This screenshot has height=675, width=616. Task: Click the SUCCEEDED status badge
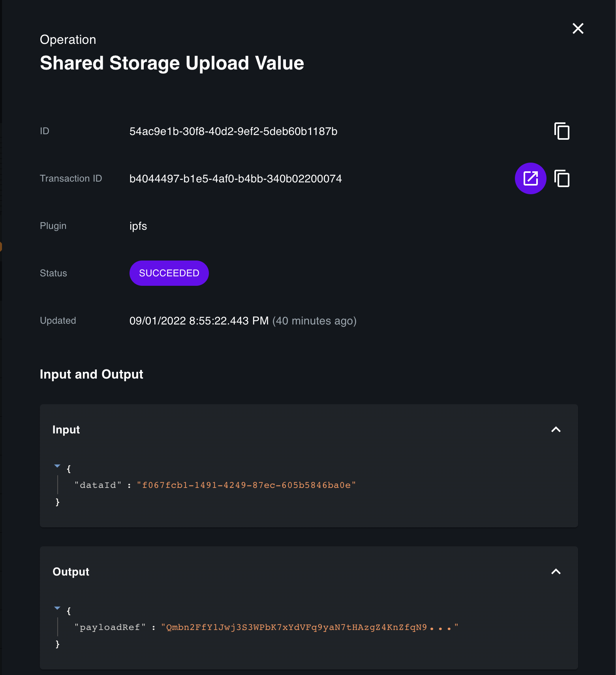point(169,273)
